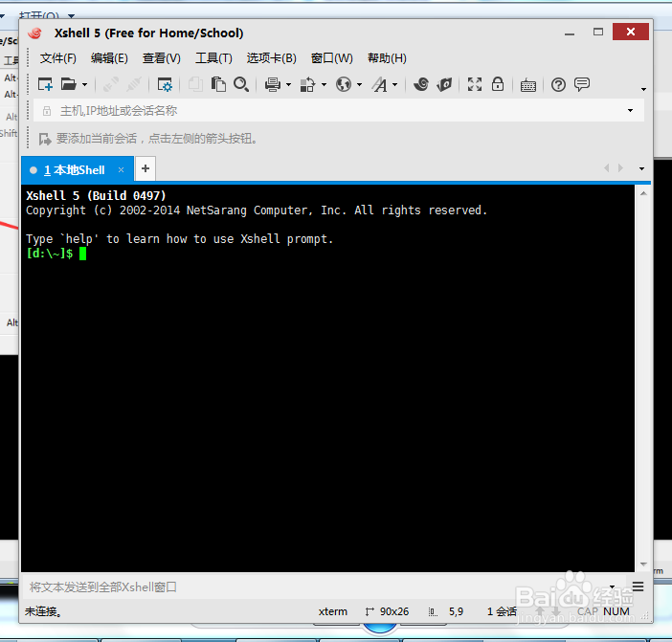The height and width of the screenshot is (642, 672).
Task: Click the Copy icon
Action: 195,84
